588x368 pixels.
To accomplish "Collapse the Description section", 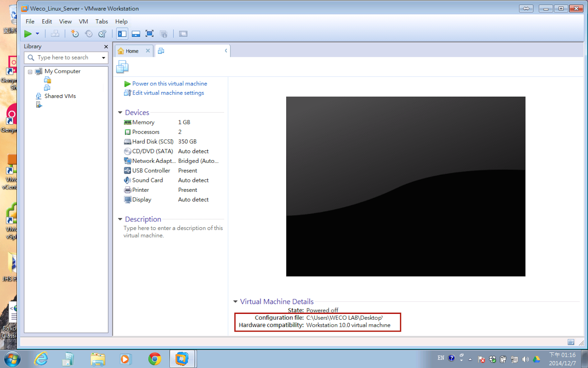I will click(120, 219).
